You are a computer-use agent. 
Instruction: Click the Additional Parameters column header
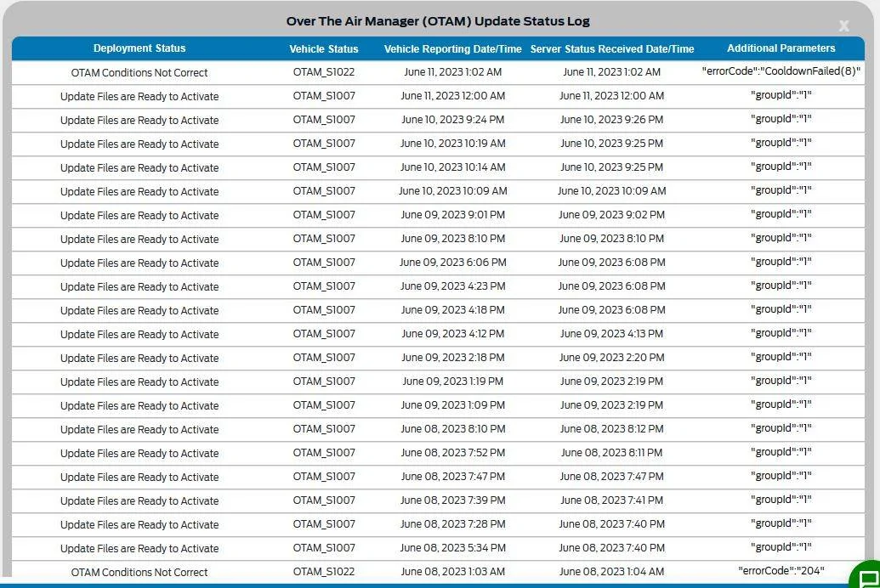(x=781, y=48)
